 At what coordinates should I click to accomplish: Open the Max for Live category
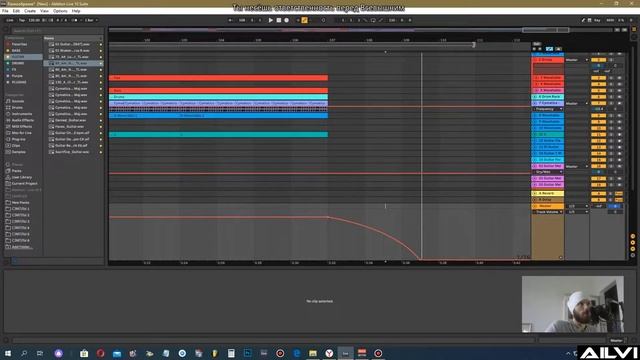(22, 133)
